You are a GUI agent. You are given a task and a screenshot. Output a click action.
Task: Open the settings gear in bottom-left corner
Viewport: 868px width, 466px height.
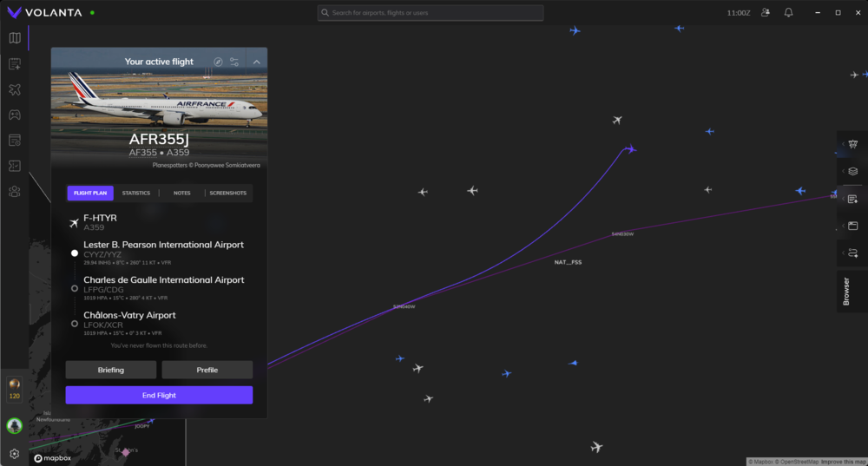(x=14, y=453)
